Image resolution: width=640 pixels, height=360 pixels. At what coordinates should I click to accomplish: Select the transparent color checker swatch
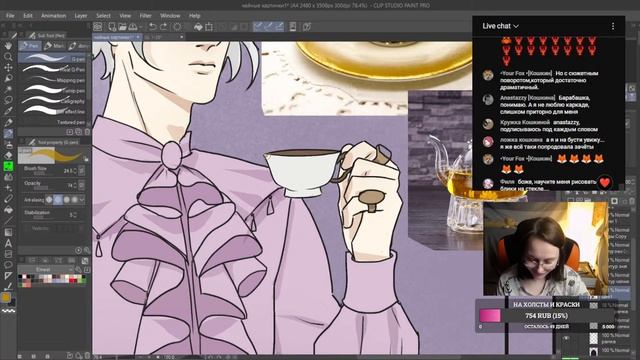click(8, 311)
